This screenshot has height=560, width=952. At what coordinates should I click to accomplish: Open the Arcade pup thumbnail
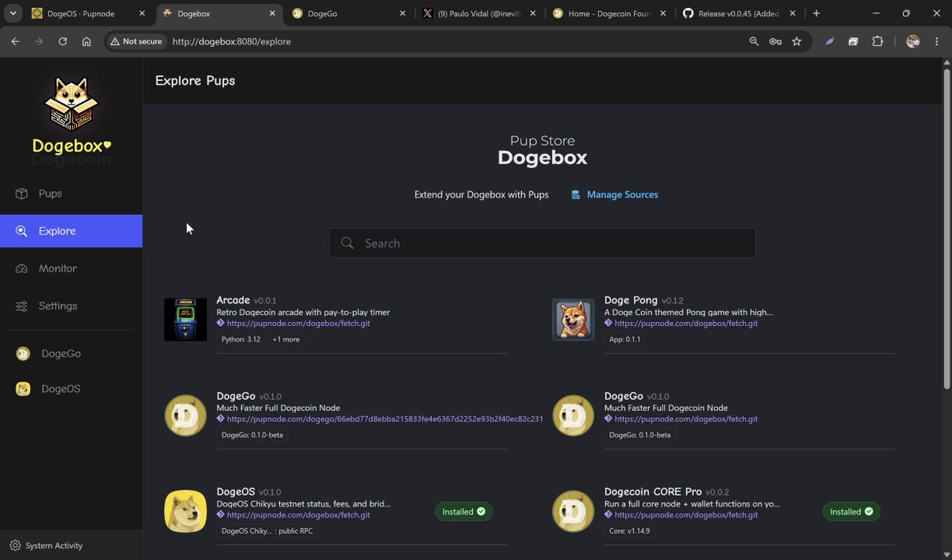[x=186, y=320]
